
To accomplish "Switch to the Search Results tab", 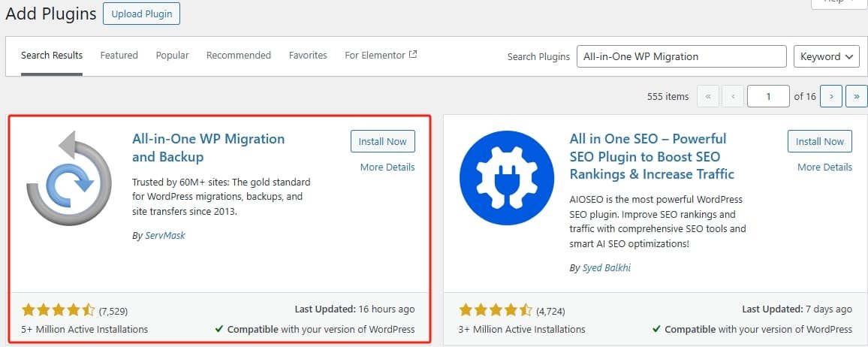I will tap(52, 56).
